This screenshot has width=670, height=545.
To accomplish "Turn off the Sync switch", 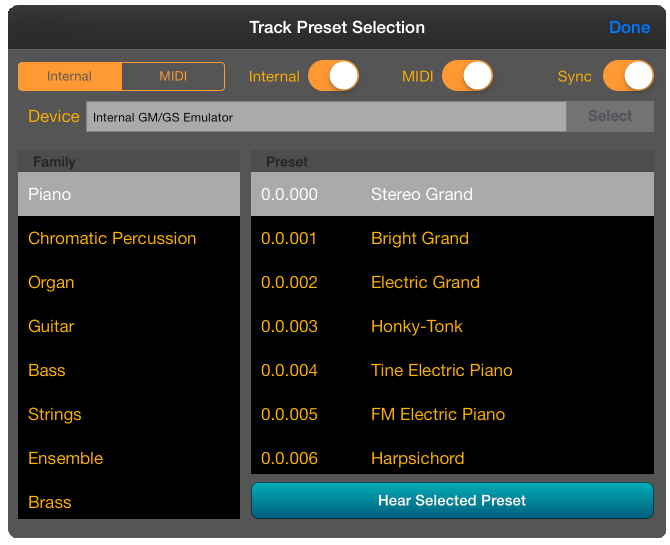I will click(628, 77).
